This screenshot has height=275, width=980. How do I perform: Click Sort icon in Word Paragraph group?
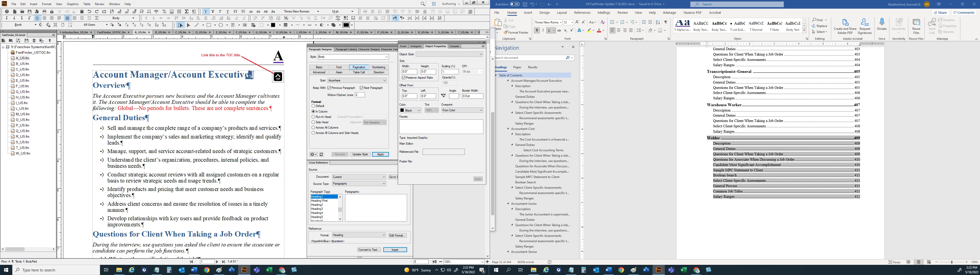tap(658, 22)
